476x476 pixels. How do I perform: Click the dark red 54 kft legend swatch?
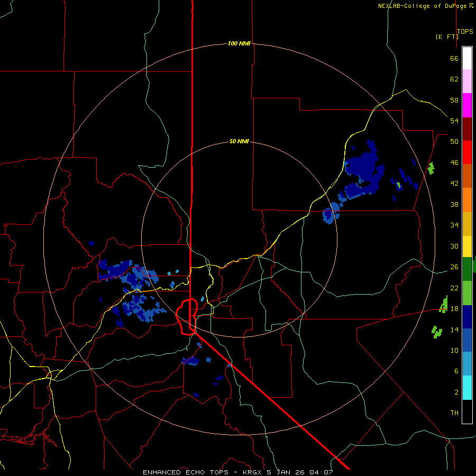click(x=467, y=129)
